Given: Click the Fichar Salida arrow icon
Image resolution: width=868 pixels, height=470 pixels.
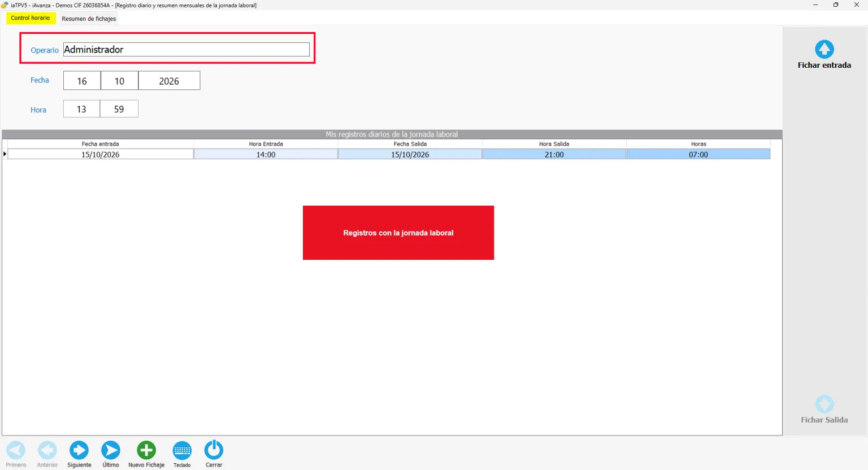Looking at the screenshot, I should [824, 404].
